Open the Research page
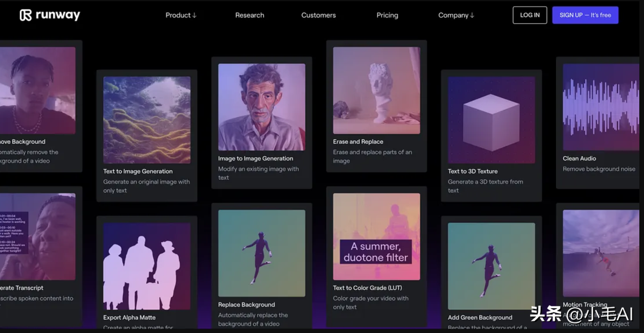 250,15
